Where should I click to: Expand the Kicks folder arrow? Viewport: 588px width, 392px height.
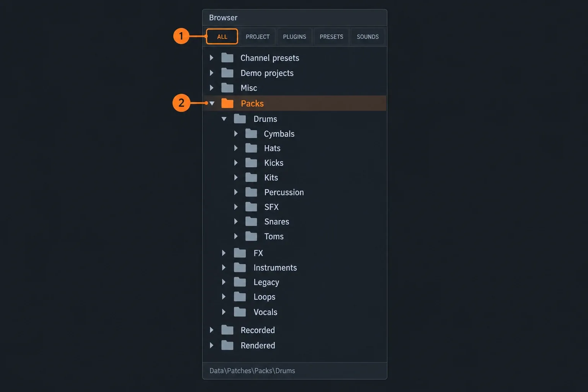tap(236, 163)
